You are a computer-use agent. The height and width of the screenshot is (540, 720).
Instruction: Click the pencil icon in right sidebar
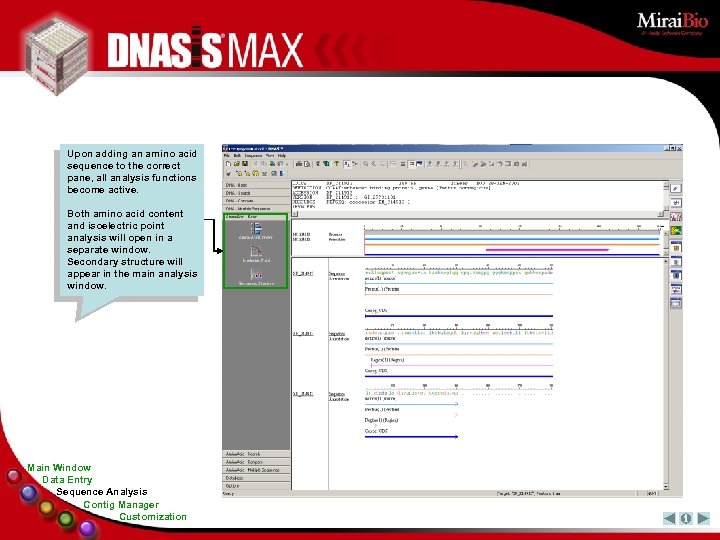click(676, 189)
